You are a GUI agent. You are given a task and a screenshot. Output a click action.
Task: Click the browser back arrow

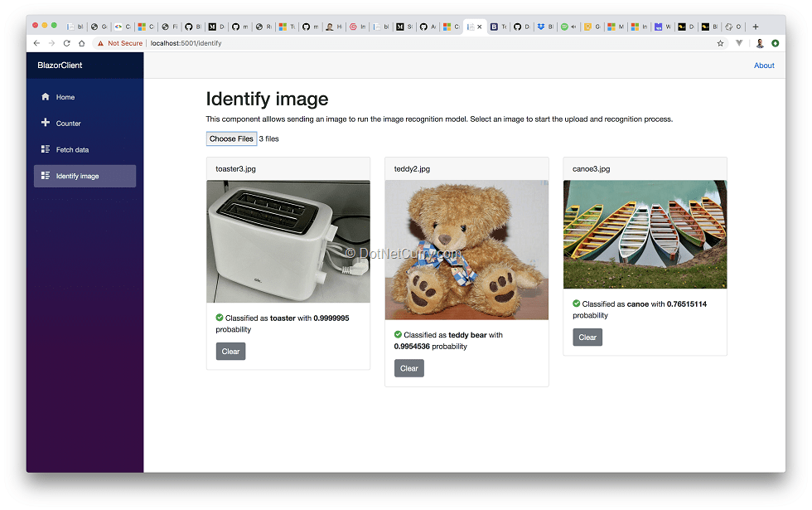pyautogui.click(x=36, y=43)
